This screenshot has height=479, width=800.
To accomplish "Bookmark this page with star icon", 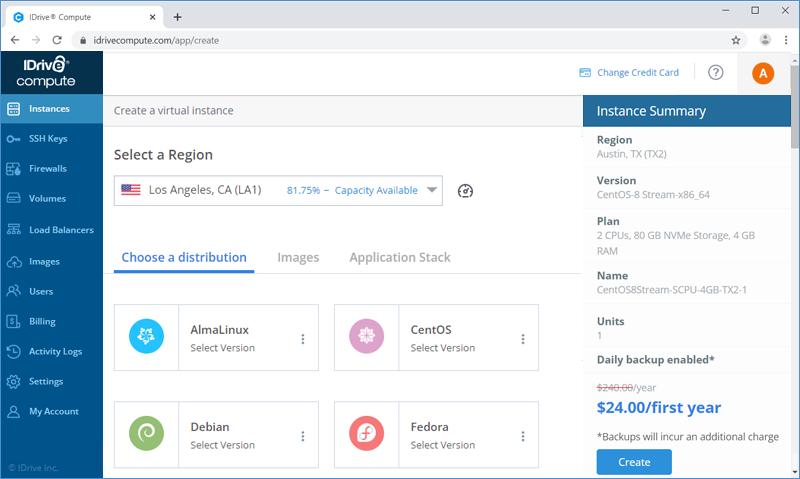I will coord(736,40).
